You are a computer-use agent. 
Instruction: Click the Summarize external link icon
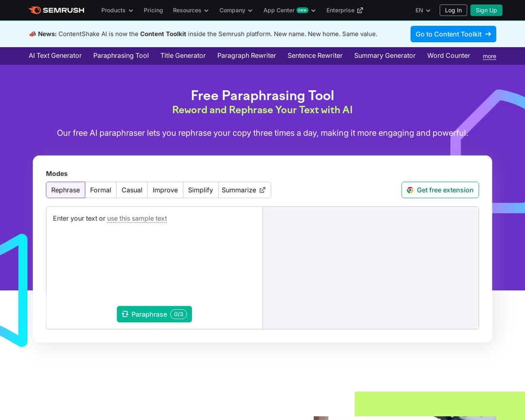click(x=262, y=190)
